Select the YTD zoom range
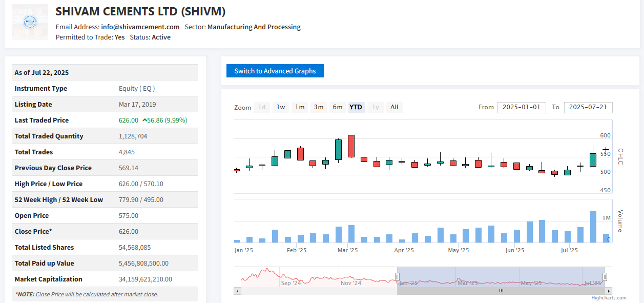 [356, 107]
